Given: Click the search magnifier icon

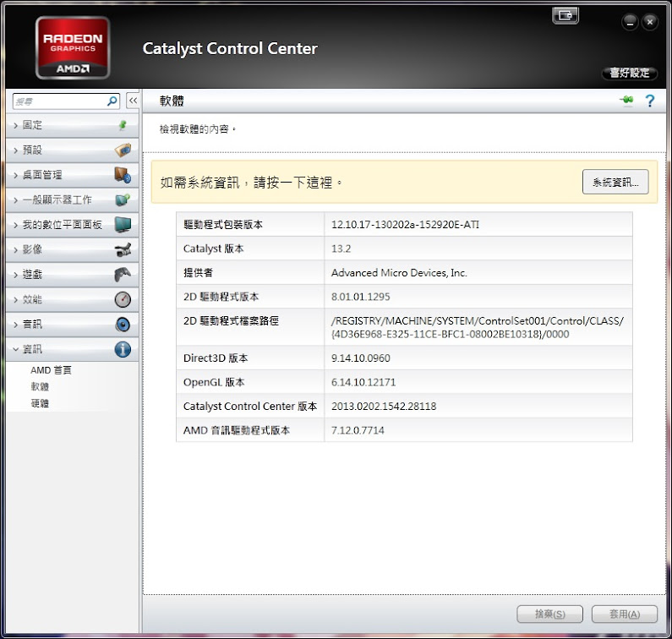Looking at the screenshot, I should [x=112, y=101].
